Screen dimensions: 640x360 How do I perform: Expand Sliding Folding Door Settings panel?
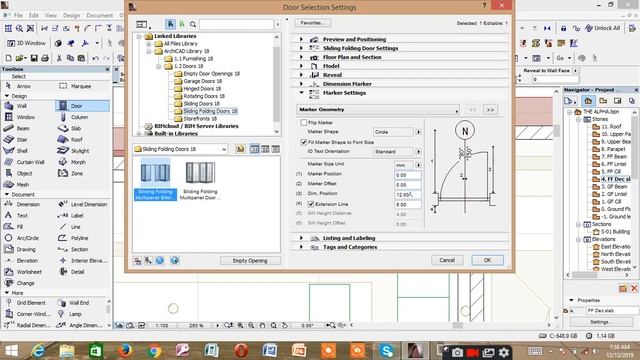[301, 48]
